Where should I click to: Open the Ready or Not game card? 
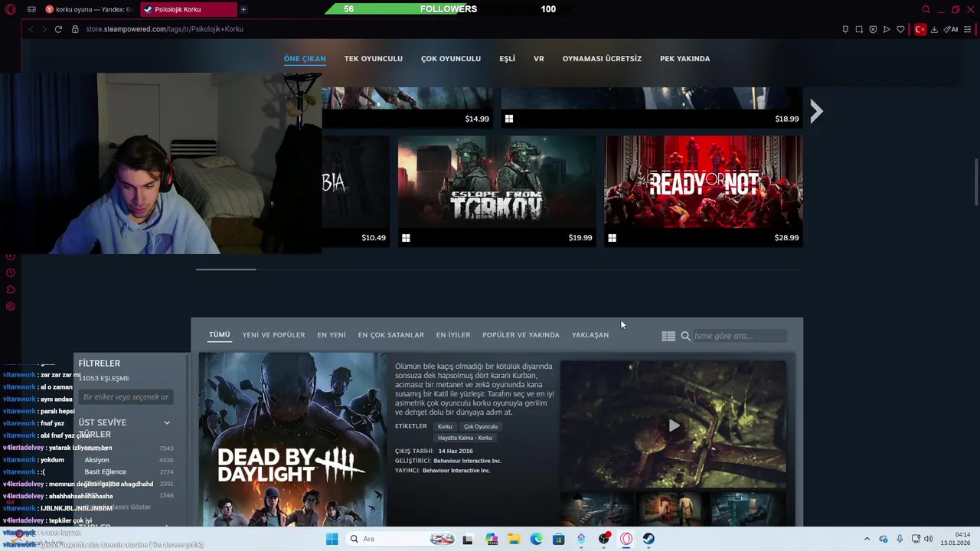(x=704, y=191)
